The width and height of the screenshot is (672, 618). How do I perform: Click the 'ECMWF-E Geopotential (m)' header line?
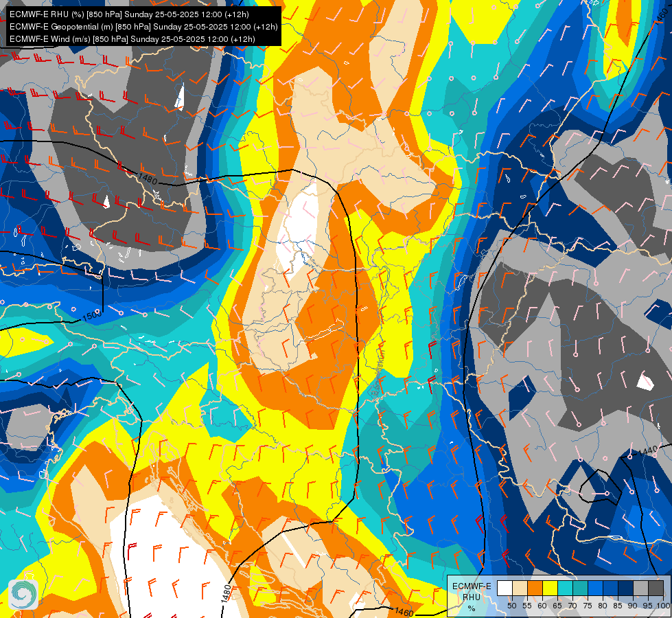point(143,27)
